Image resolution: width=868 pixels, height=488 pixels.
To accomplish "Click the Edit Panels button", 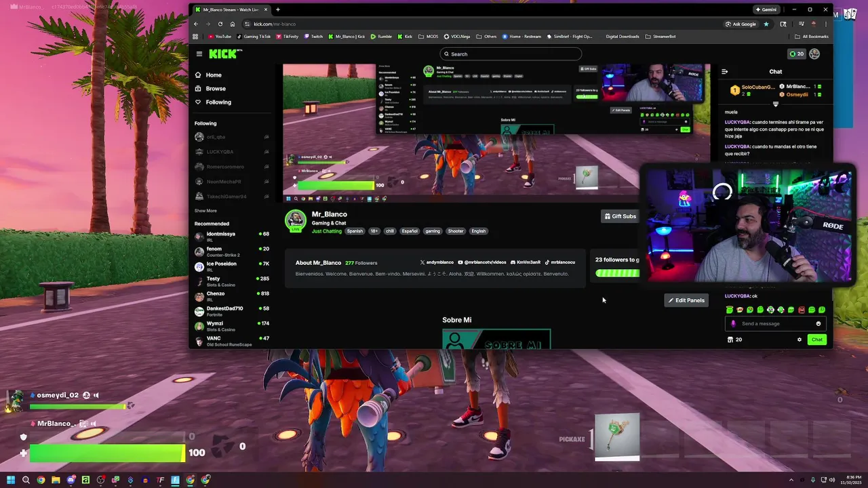I will [x=686, y=300].
